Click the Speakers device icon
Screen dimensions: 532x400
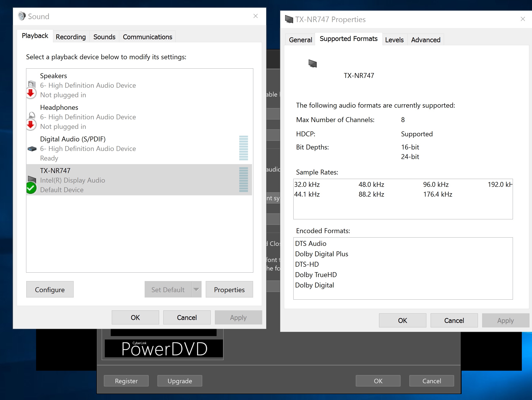pyautogui.click(x=32, y=84)
